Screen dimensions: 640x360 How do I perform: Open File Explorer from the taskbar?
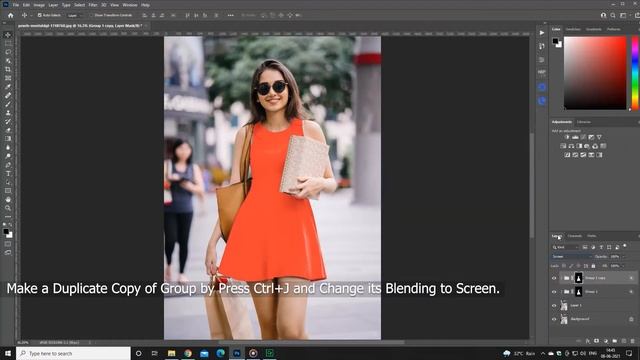171,353
